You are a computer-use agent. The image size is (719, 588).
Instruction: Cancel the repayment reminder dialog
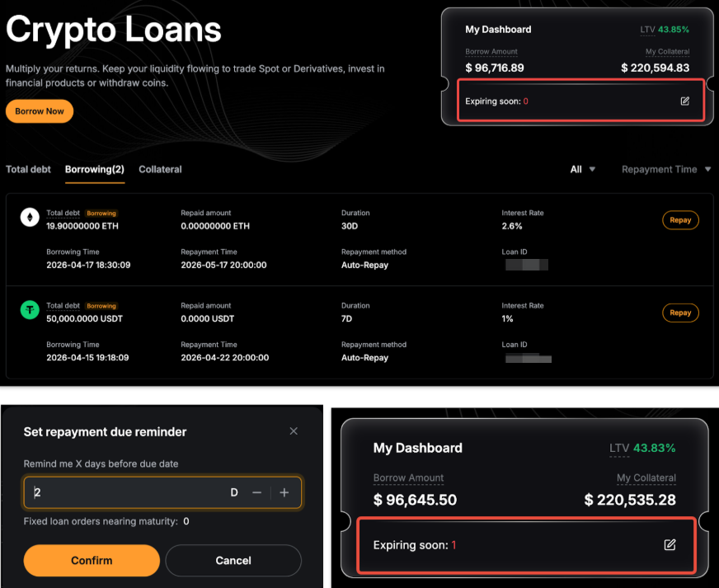pyautogui.click(x=233, y=560)
